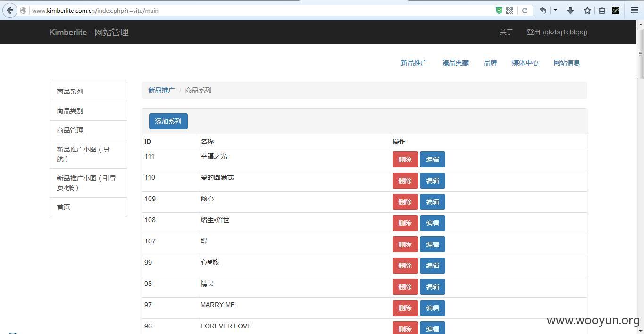
Task: Click 新品推广 breadcrumb link
Action: 161,90
